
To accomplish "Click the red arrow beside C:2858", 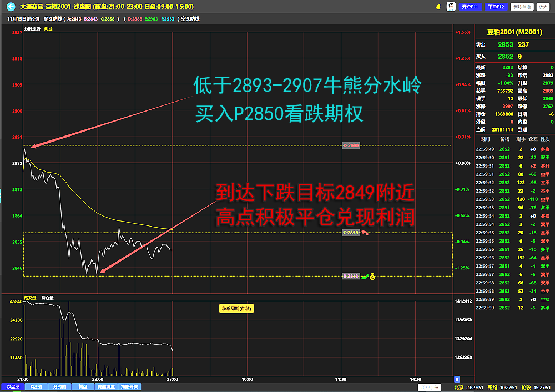I will [365, 233].
